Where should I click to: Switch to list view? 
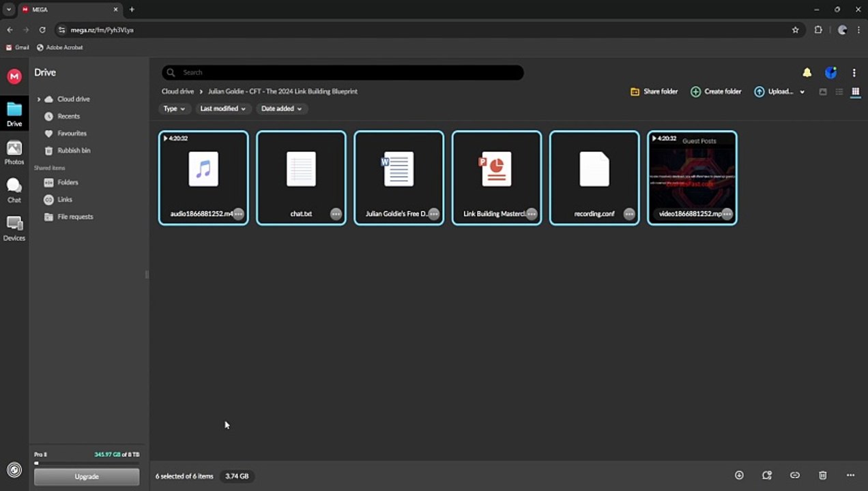(x=839, y=92)
